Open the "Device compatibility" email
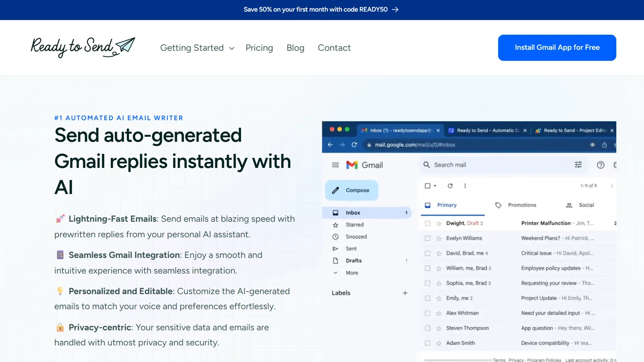 point(545,343)
